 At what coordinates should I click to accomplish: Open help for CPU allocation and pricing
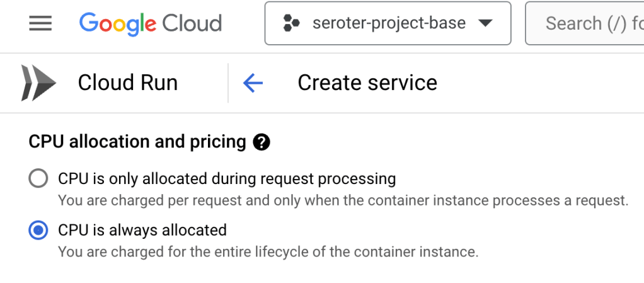262,142
